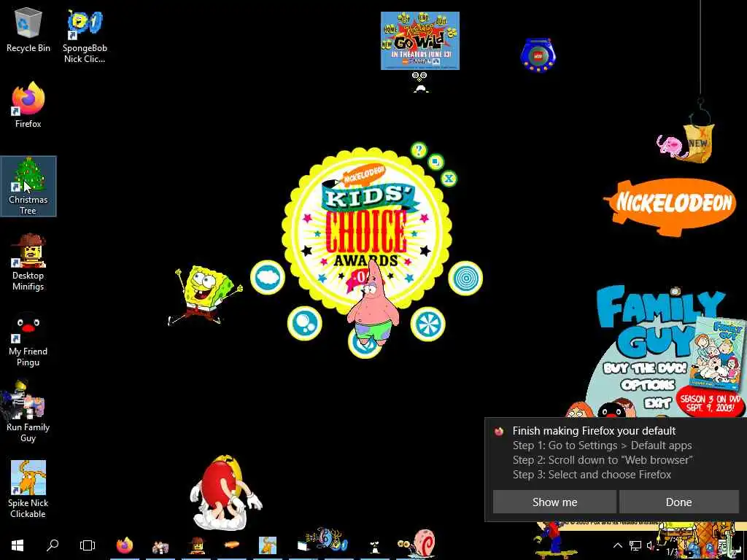Click the cloud bubble on Kids' Choice widget
This screenshot has width=747, height=560.
[268, 277]
